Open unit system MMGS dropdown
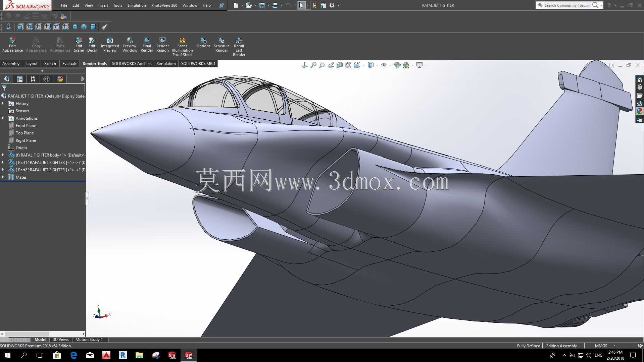 (614, 346)
